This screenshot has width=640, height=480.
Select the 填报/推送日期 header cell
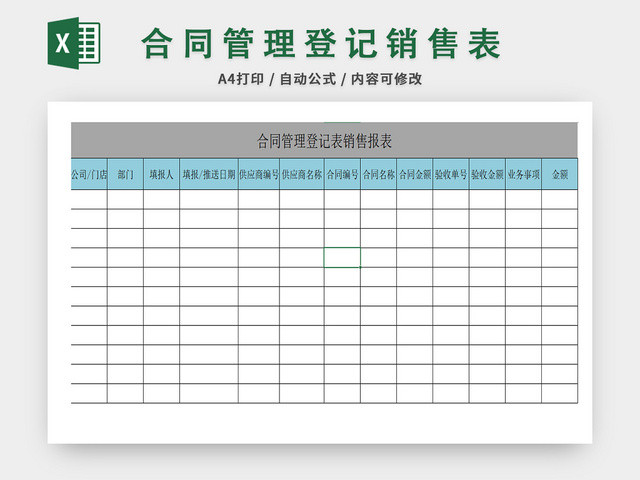pyautogui.click(x=209, y=174)
